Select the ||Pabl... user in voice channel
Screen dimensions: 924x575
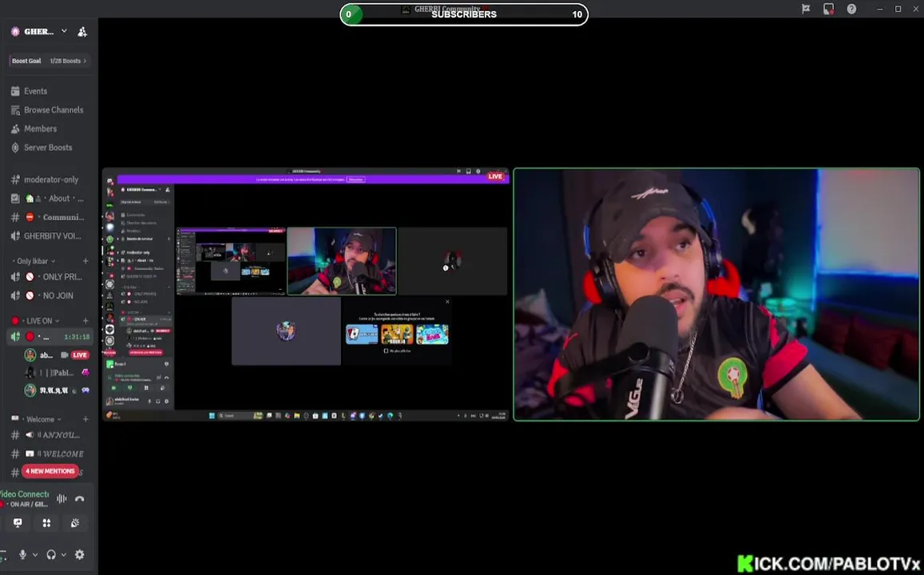click(x=56, y=373)
